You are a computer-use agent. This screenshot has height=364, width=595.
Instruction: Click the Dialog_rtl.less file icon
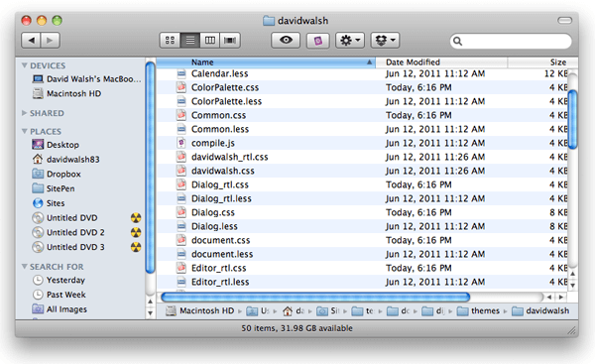[181, 198]
